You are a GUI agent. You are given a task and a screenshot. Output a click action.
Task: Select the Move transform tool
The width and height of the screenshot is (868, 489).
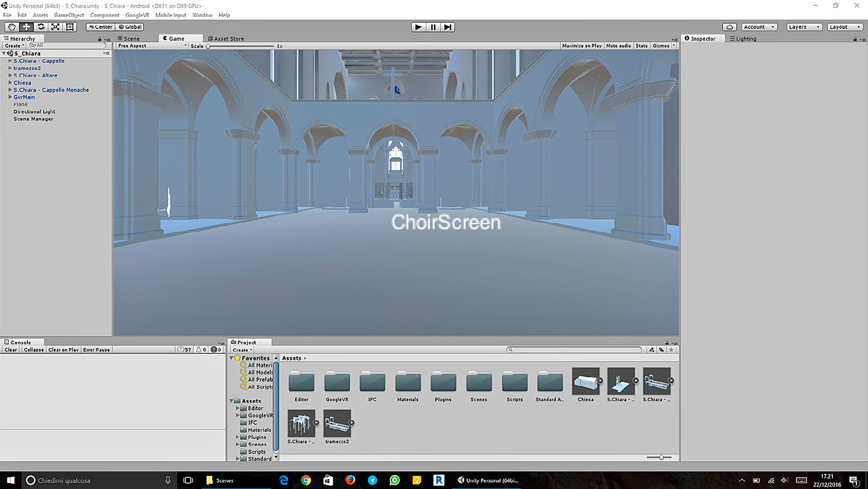click(26, 27)
